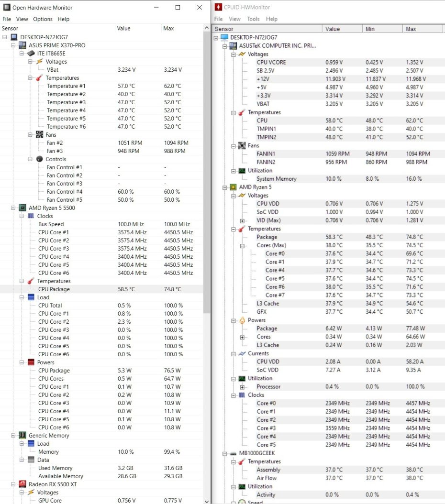Screen dimensions: 445x504
Task: Click the Value column header in HWMonitor
Action: (x=342, y=29)
